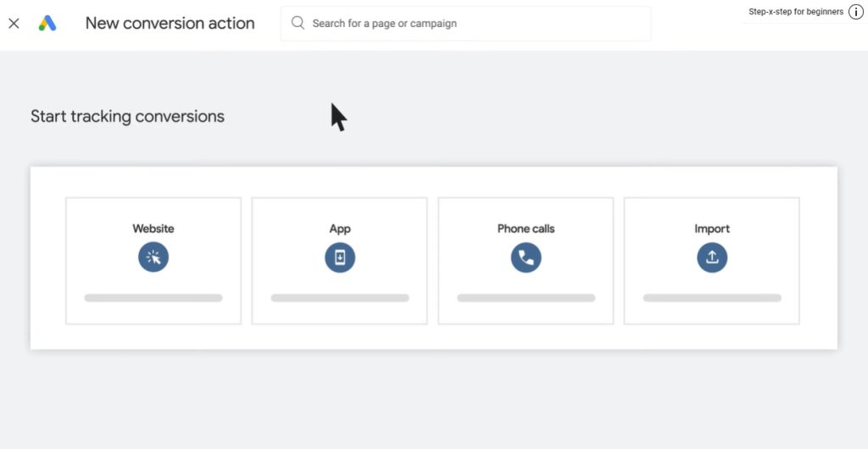The height and width of the screenshot is (449, 868).
Task: Click the gray placeholder bar under Phone calls
Action: (526, 298)
